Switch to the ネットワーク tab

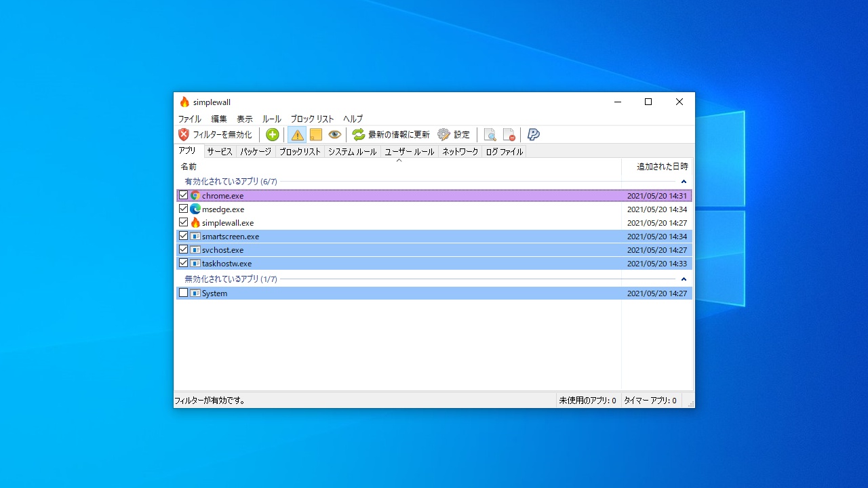click(460, 152)
